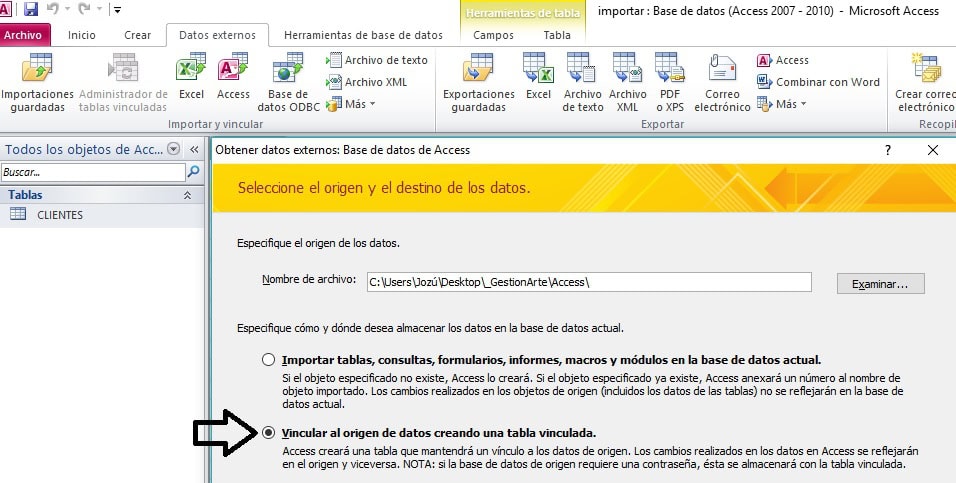Open the Undo history dropdown arrow
The height and width of the screenshot is (483, 956).
[66, 9]
